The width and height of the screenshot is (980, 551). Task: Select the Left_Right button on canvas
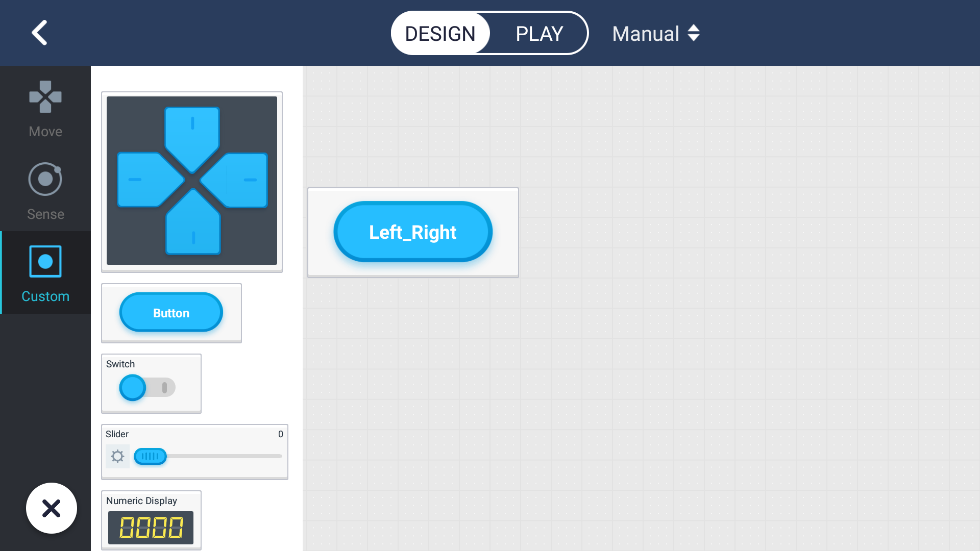(x=413, y=232)
